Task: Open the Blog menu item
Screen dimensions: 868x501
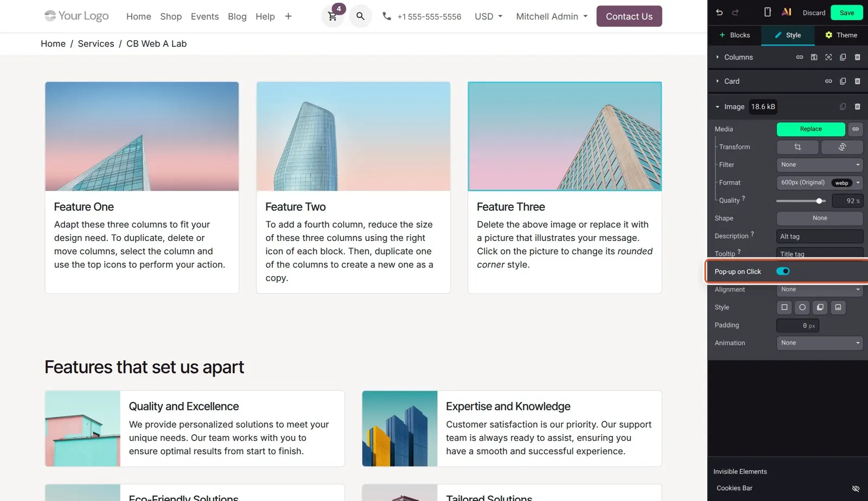Action: tap(237, 16)
